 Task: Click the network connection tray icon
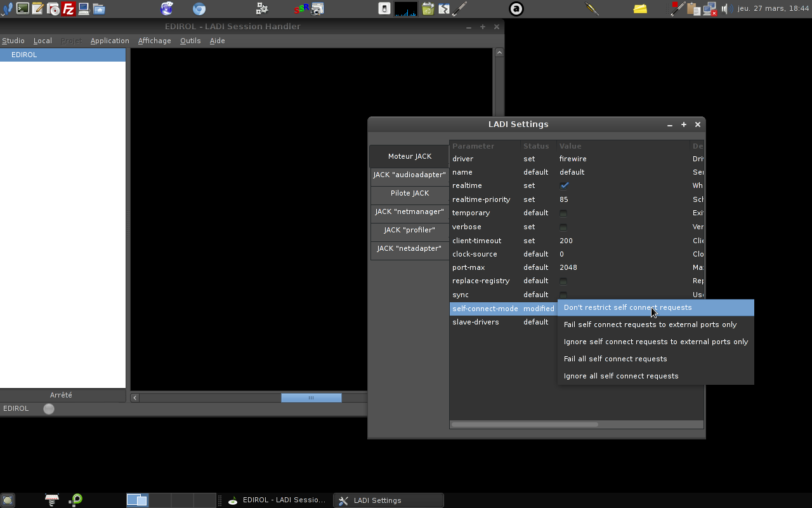click(x=710, y=9)
